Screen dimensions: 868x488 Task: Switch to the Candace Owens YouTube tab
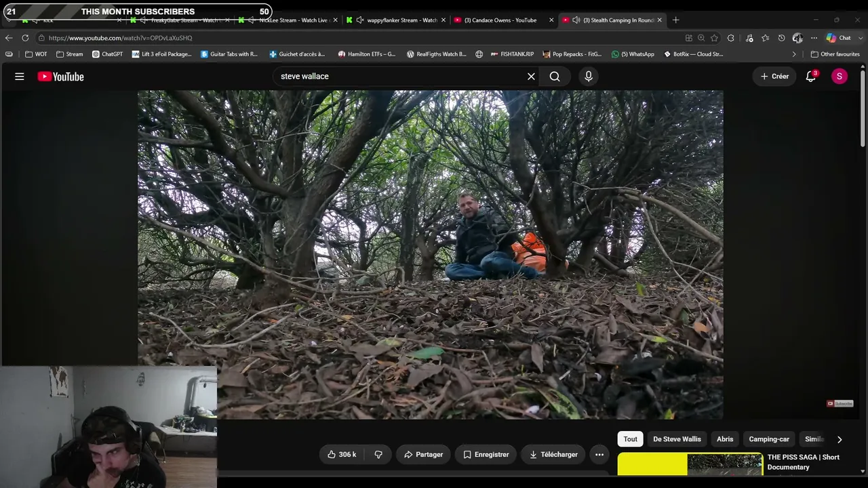coord(500,20)
